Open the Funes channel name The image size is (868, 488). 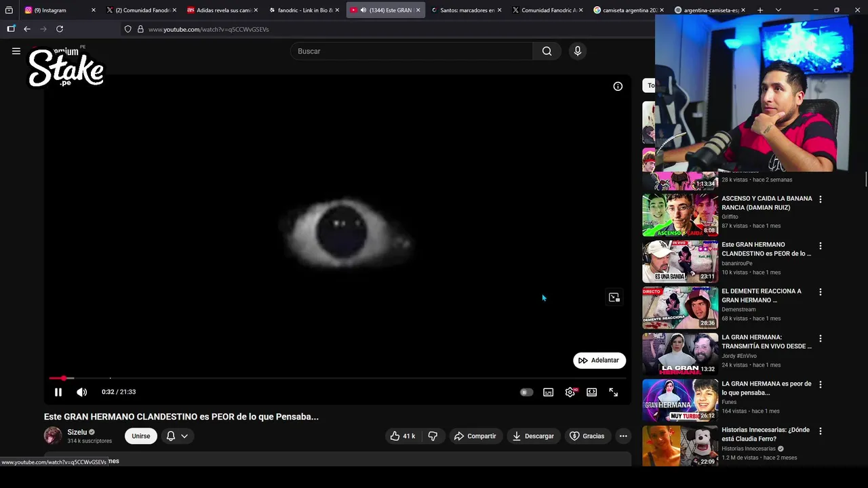[729, 402]
